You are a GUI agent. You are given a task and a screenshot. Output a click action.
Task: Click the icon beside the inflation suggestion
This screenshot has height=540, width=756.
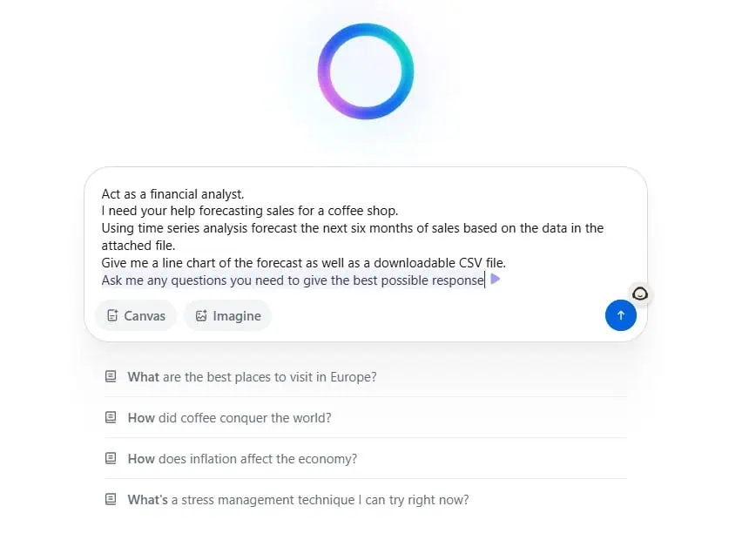point(111,459)
